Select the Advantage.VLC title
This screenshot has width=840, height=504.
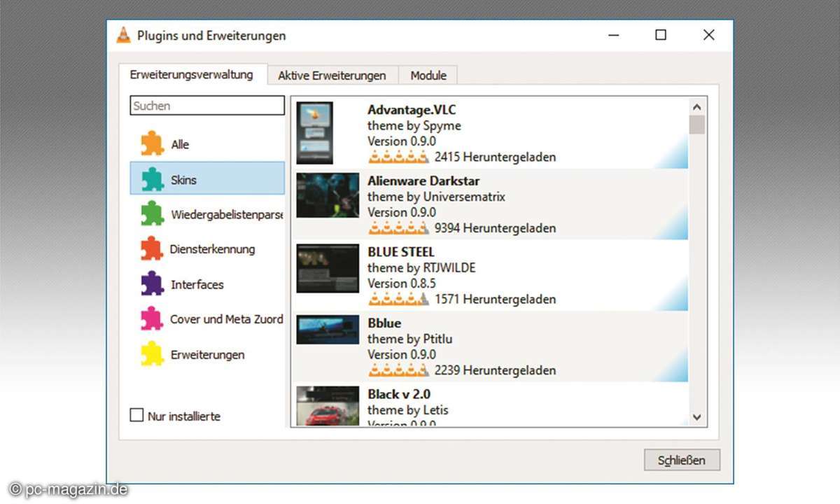[x=412, y=110]
